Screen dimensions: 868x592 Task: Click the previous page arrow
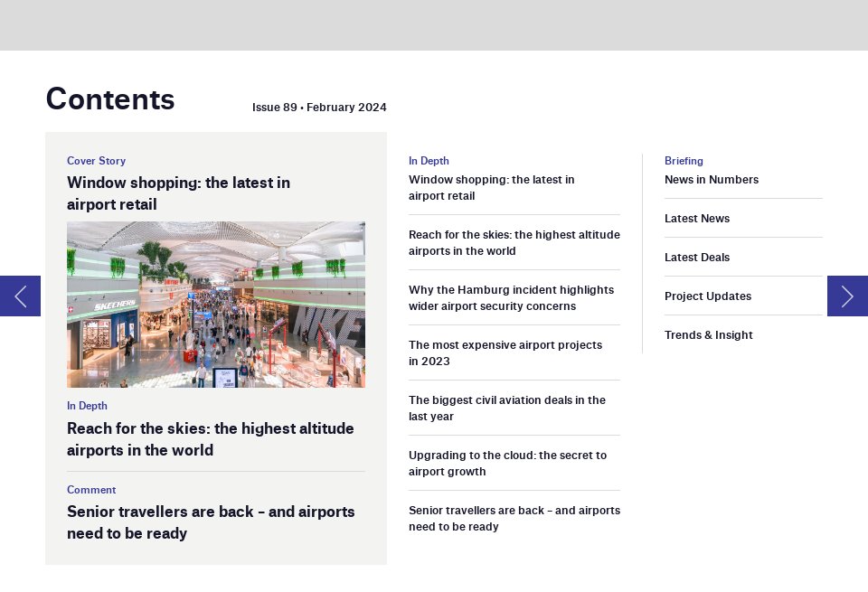pyautogui.click(x=19, y=296)
